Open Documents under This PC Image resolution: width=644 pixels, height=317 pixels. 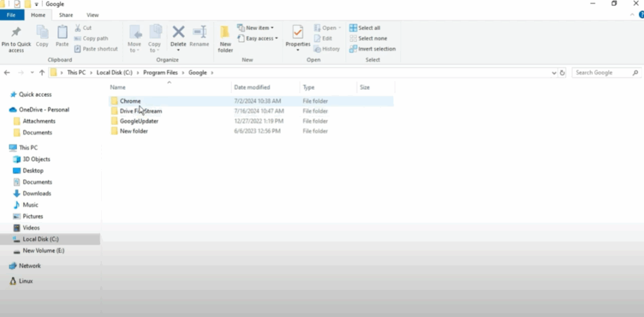(33, 182)
